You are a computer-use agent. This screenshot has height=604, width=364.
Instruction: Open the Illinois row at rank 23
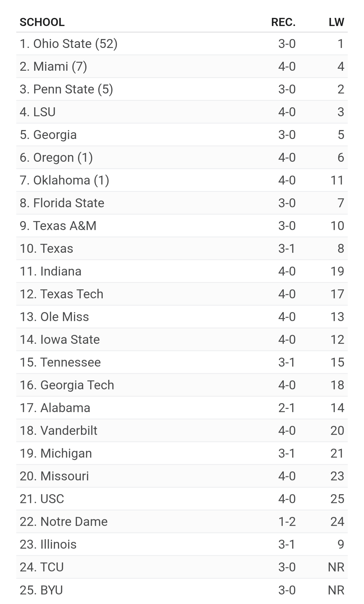tap(48, 545)
